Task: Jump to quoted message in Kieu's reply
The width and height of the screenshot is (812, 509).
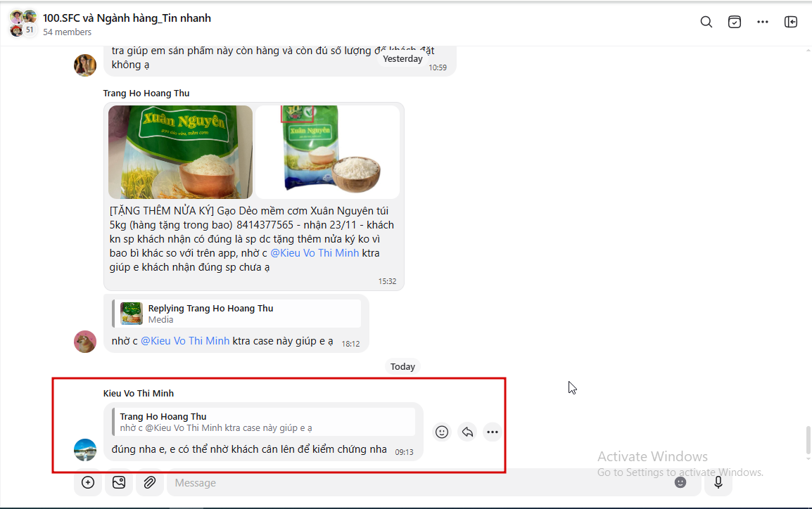Action: click(x=264, y=422)
